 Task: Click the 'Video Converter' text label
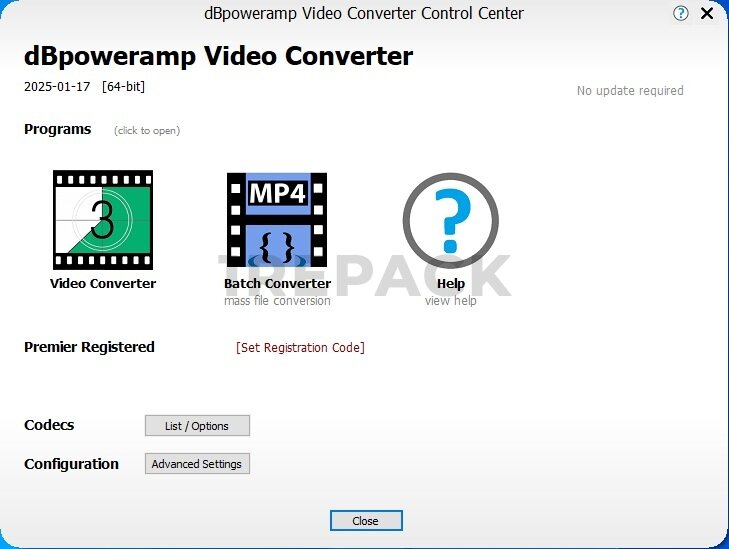click(103, 284)
